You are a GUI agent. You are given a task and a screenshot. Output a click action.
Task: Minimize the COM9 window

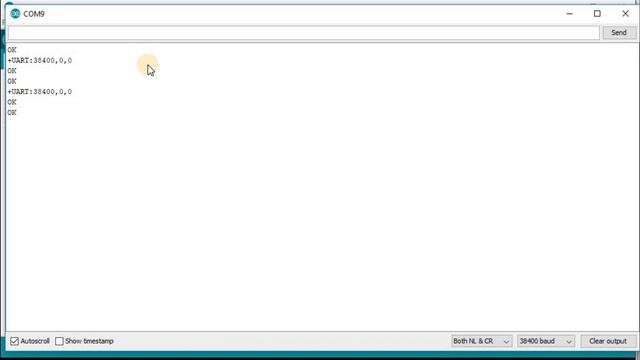coord(569,13)
